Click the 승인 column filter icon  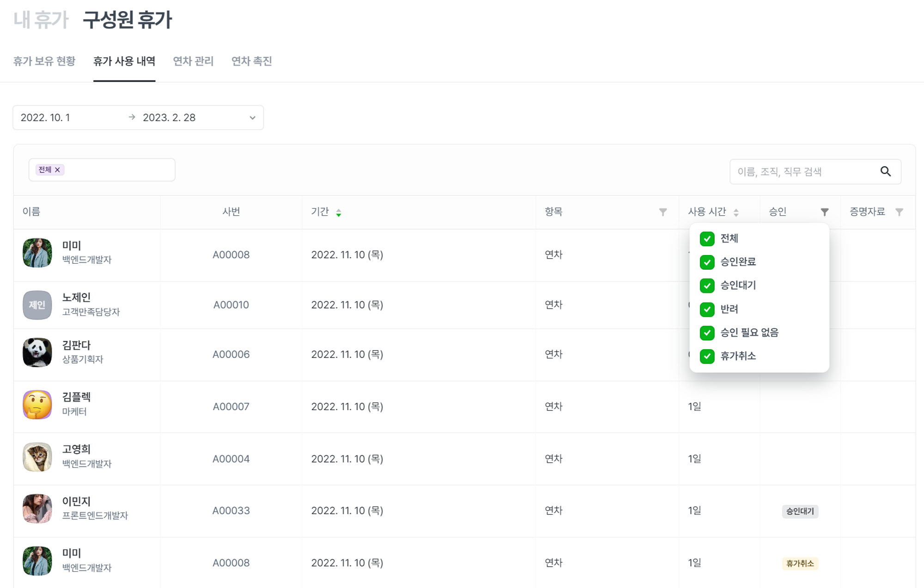click(x=824, y=212)
